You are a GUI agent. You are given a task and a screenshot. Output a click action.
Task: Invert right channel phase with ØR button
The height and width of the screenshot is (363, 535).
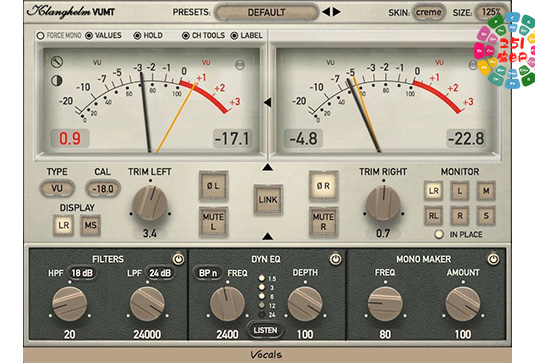pos(323,186)
